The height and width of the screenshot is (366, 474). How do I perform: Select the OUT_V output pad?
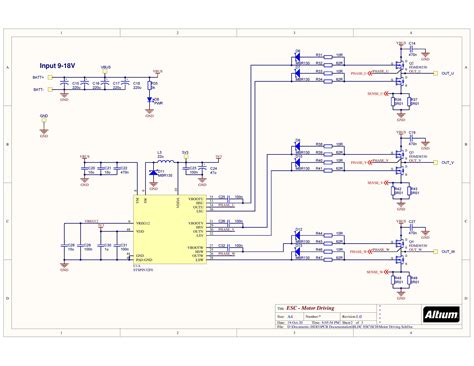pyautogui.click(x=435, y=163)
